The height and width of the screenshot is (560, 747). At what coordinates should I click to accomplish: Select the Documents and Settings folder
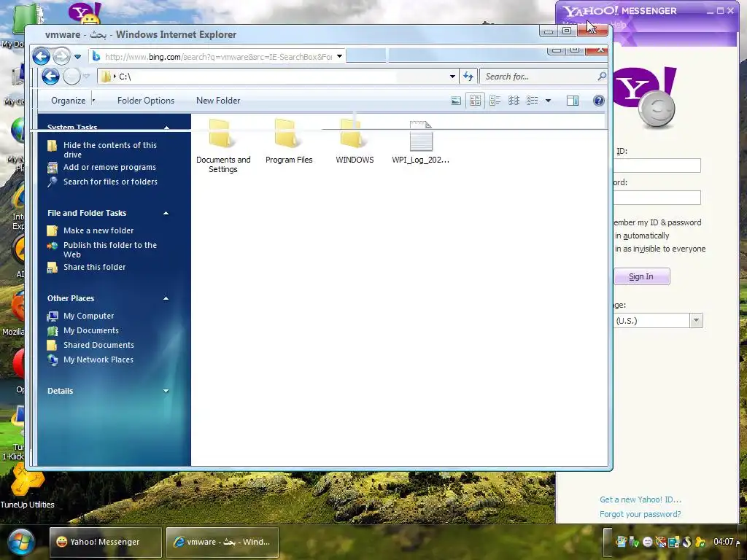[x=223, y=146]
